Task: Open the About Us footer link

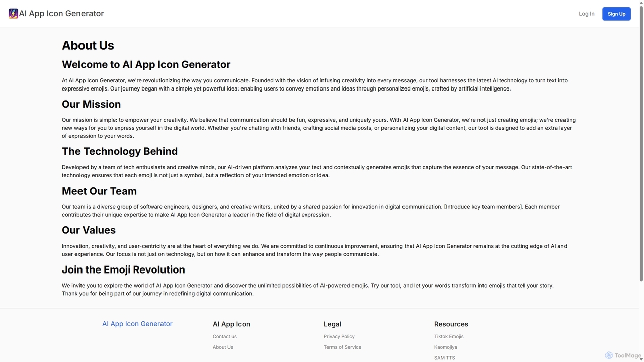Action: (x=223, y=347)
